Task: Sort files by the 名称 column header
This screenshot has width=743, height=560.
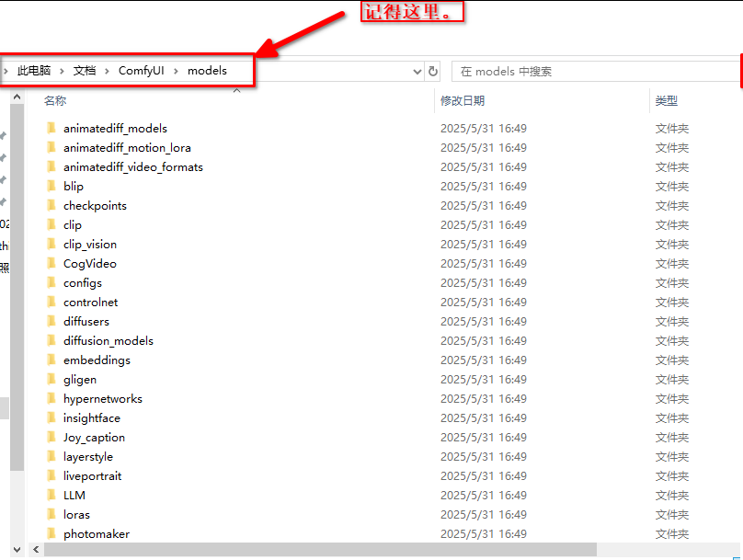Action: pos(55,100)
